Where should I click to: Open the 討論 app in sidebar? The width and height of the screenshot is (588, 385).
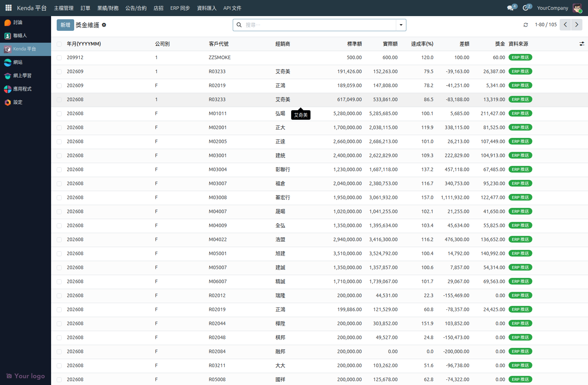pyautogui.click(x=26, y=22)
